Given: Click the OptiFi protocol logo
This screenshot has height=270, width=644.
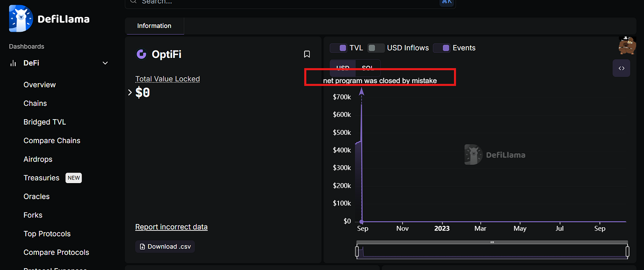Looking at the screenshot, I should [141, 54].
